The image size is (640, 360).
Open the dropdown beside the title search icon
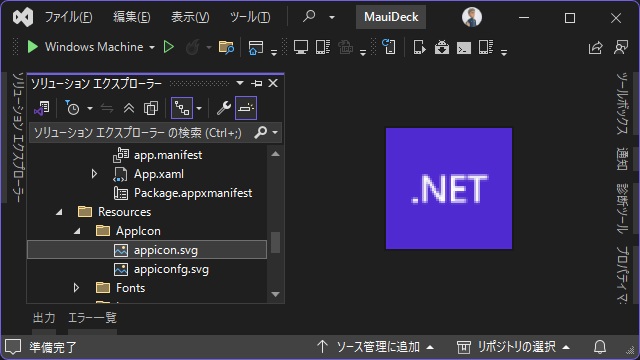tap(332, 17)
